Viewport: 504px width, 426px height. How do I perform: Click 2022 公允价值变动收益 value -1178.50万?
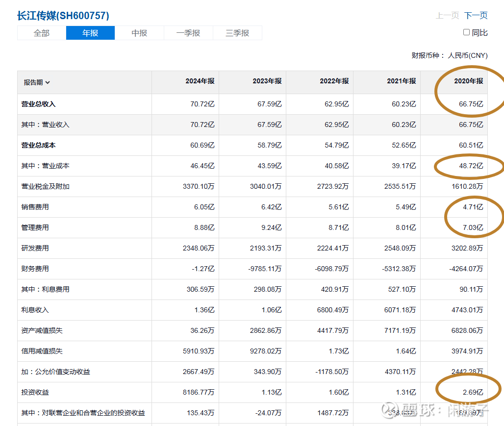coord(332,372)
